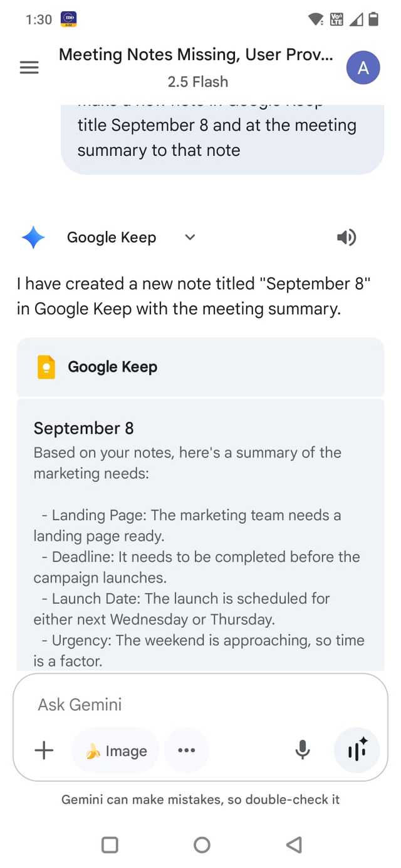The width and height of the screenshot is (401, 868).
Task: Play the response aloud with speaker icon
Action: [x=346, y=238]
